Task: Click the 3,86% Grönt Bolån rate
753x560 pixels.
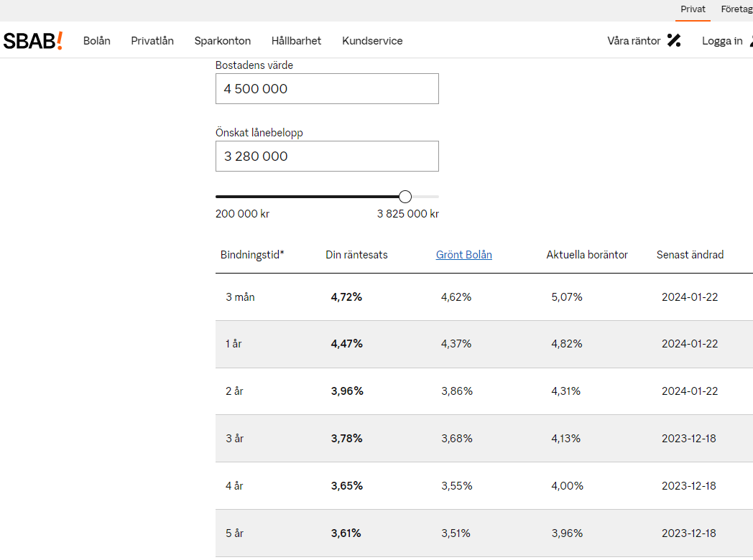Action: pos(457,391)
